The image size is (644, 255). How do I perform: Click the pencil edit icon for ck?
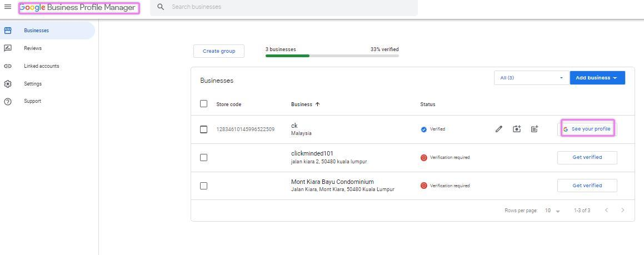(498, 129)
